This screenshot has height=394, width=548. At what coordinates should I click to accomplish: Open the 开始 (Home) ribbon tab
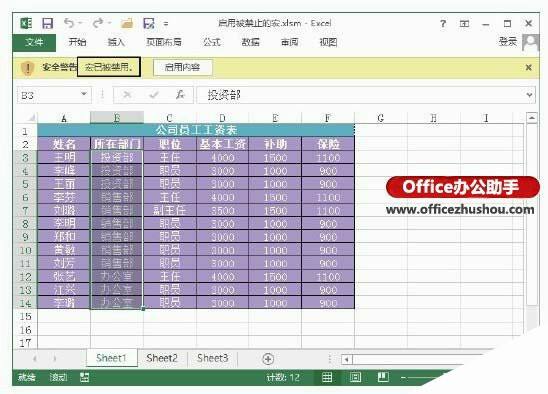(77, 42)
